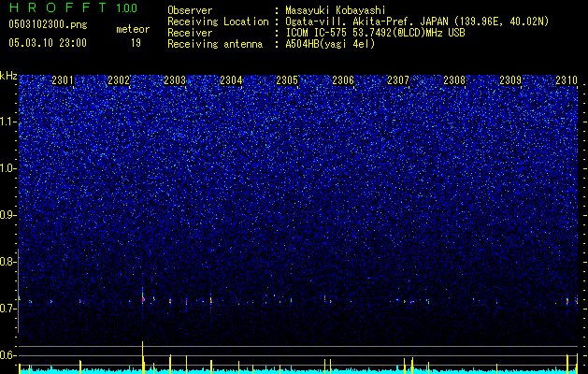Click the strong meteor echo just after 2302

tap(143, 298)
